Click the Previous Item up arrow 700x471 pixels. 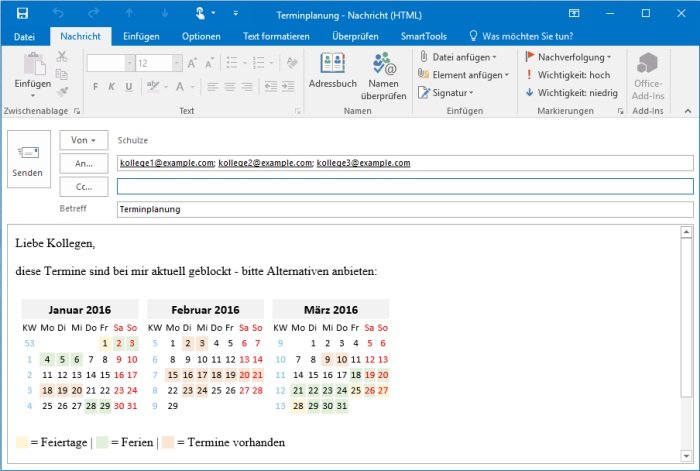click(x=129, y=13)
